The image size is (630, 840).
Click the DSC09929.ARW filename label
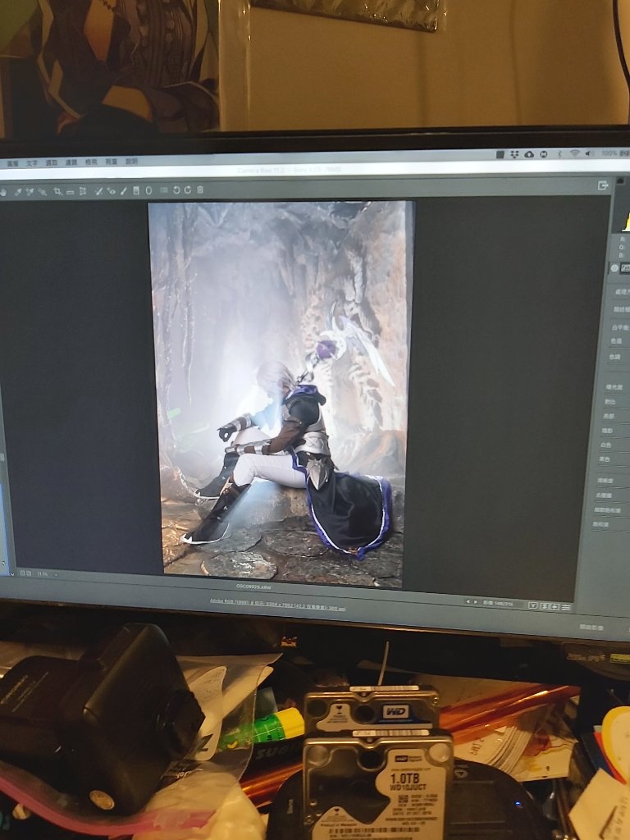(x=254, y=587)
